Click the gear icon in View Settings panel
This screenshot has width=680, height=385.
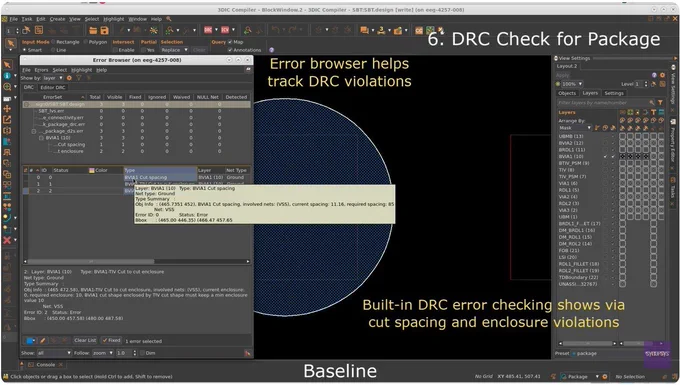662,75
